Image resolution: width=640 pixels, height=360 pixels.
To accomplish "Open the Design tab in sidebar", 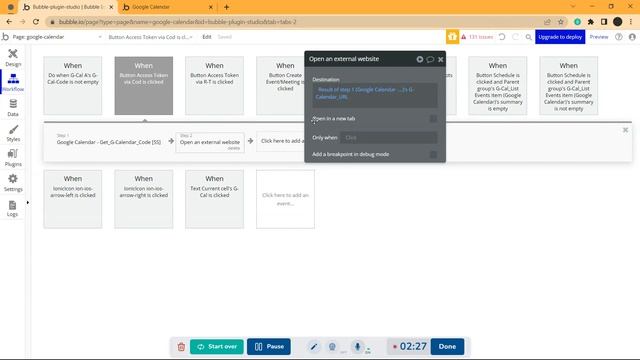I will point(13,58).
